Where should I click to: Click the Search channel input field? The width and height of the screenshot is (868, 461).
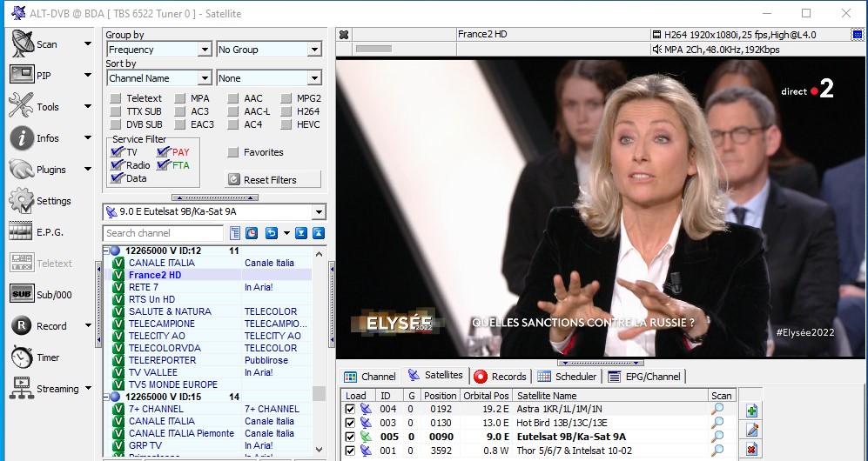pos(163,233)
